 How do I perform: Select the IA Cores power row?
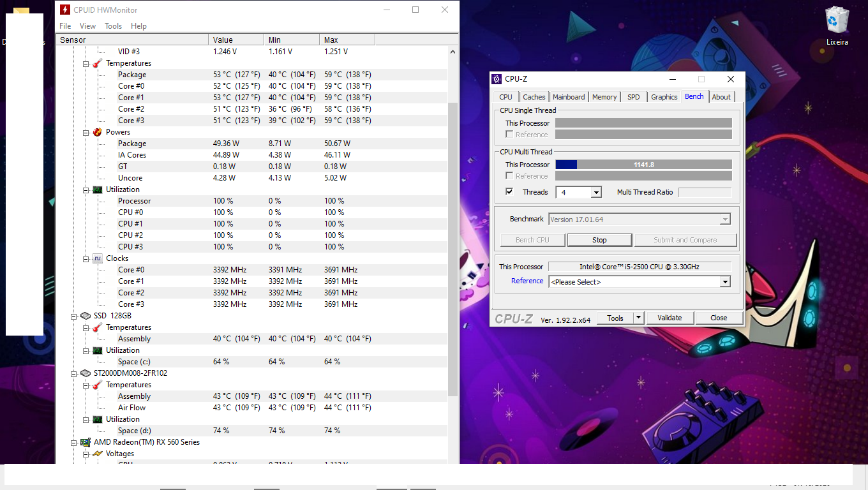click(x=252, y=155)
